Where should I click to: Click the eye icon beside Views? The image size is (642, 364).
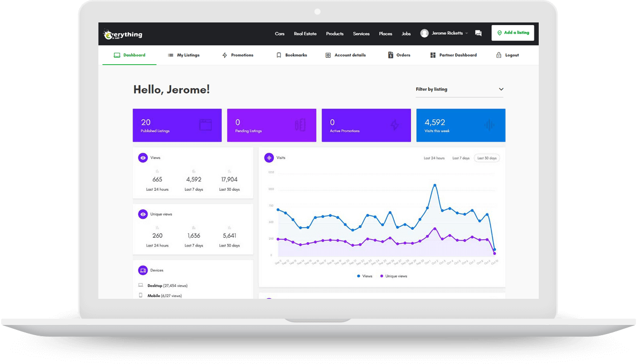[x=143, y=158]
